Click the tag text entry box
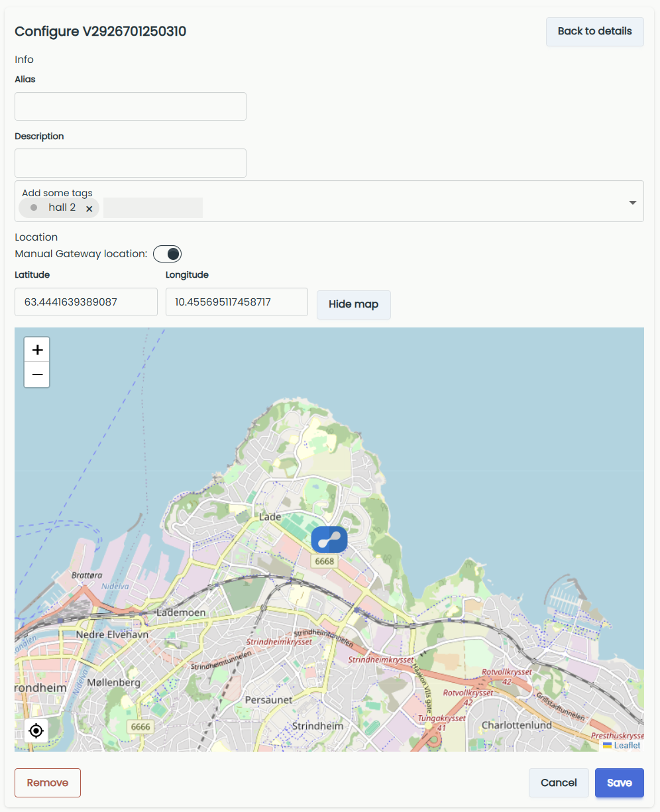The height and width of the screenshot is (812, 660). click(153, 207)
